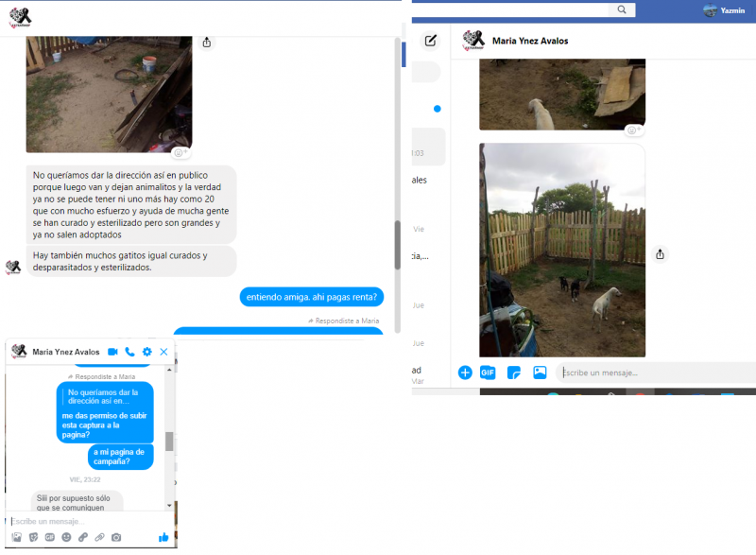The image size is (756, 555).
Task: Attach a file with the paperclip icon
Action: point(99,537)
